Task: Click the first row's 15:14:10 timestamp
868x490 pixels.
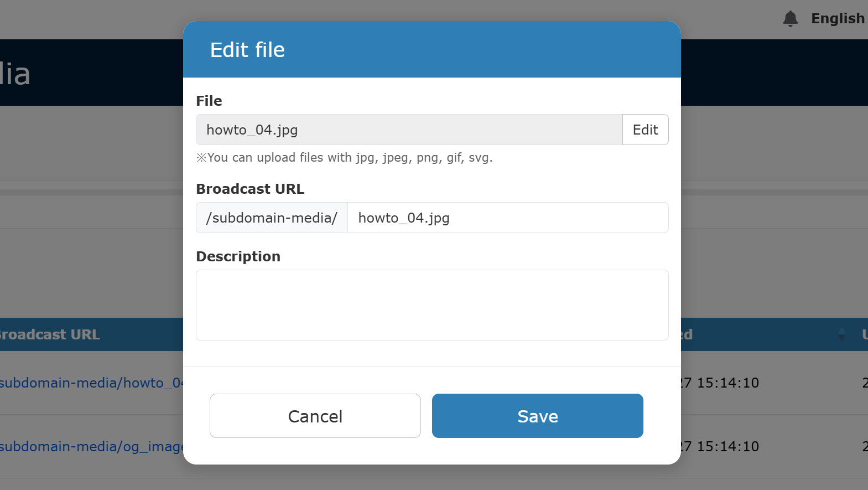Action: point(720,383)
